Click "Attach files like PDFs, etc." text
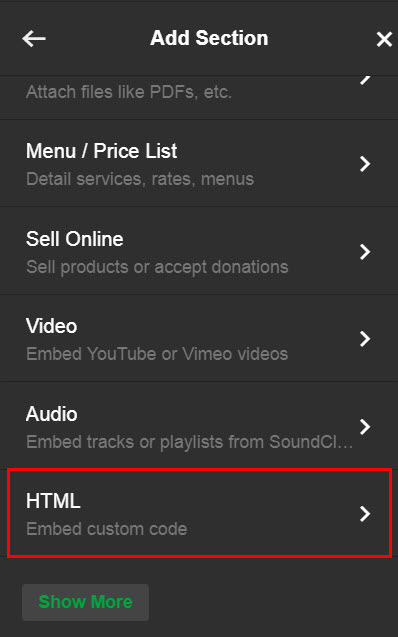398x637 pixels. click(x=129, y=92)
